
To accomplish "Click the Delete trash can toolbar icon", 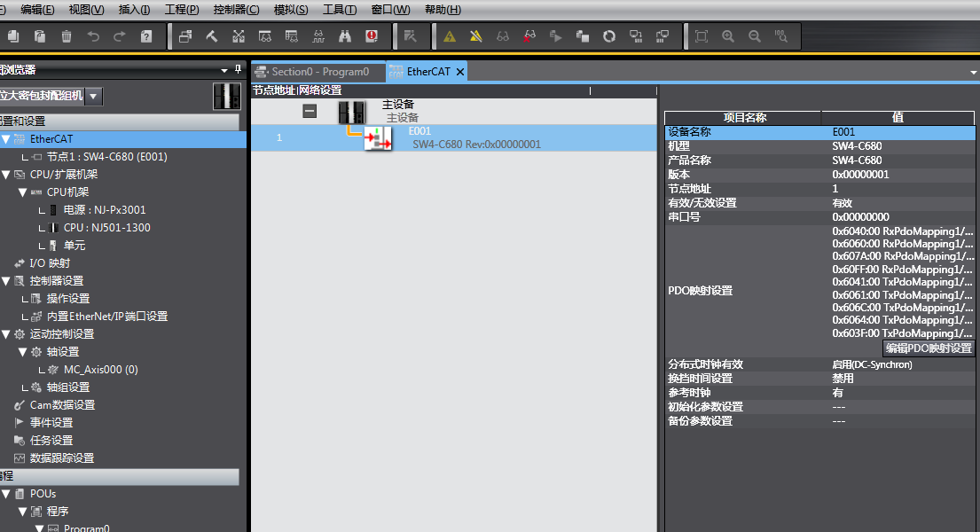I will [67, 36].
